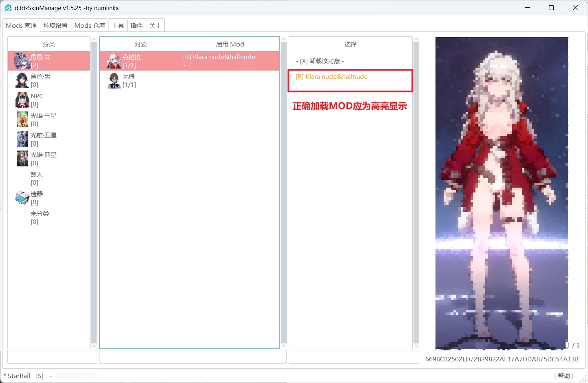Image resolution: width=588 pixels, height=383 pixels.
Task: Click the 角色·男 category avatar icon
Action: coord(22,80)
